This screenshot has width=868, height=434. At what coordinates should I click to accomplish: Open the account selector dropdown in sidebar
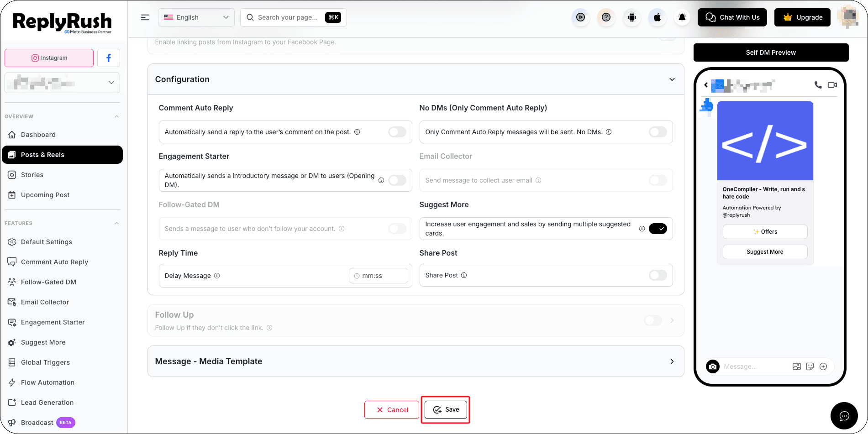point(63,83)
